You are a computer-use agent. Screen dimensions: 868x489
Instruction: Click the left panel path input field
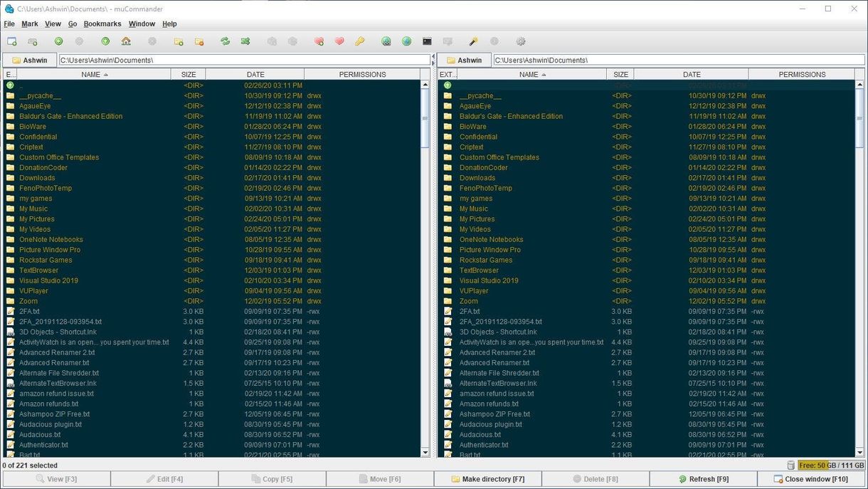244,61
